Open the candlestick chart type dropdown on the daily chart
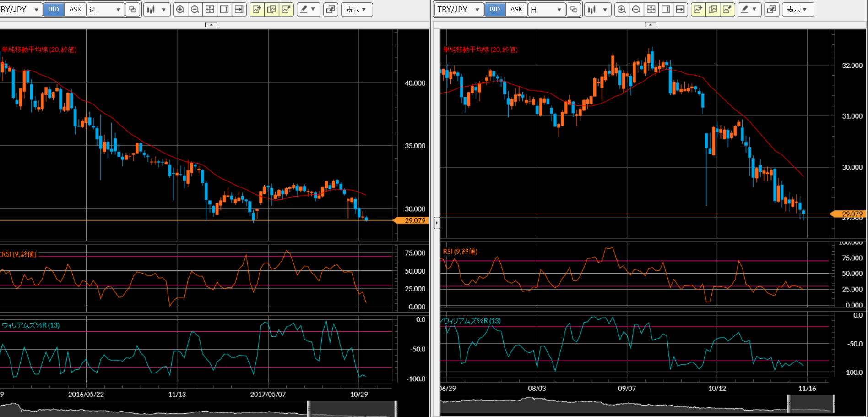 (x=598, y=9)
